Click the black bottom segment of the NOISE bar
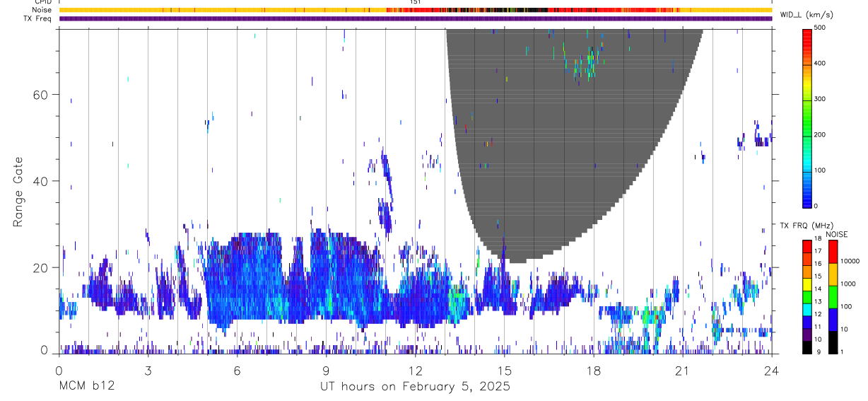 833,342
